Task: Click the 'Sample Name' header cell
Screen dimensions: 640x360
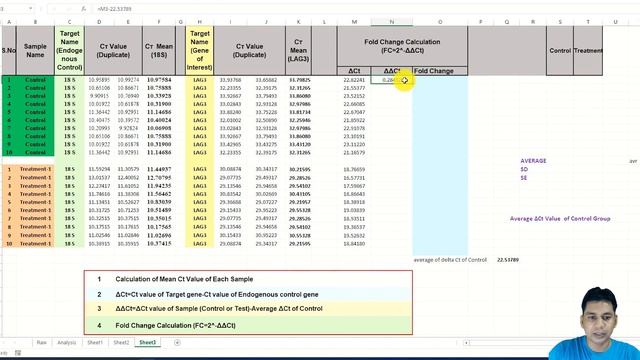Action: pyautogui.click(x=35, y=51)
